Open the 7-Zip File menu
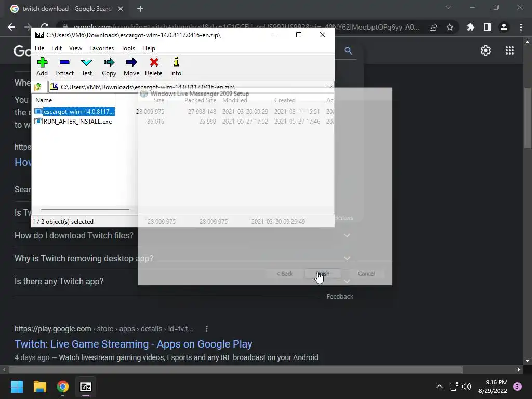 (x=39, y=48)
